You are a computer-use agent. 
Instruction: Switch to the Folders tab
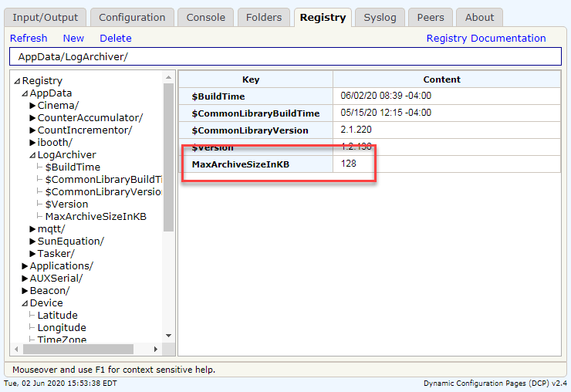point(264,18)
